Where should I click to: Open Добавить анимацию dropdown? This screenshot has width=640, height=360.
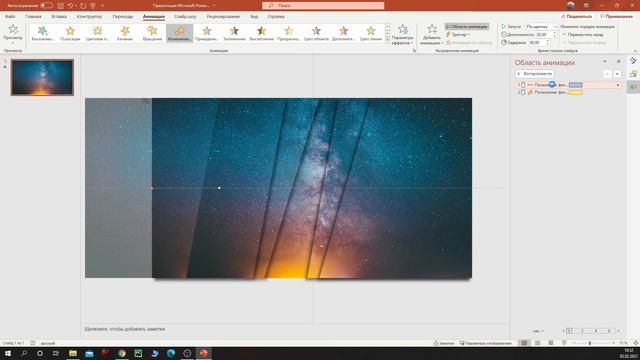pyautogui.click(x=432, y=35)
